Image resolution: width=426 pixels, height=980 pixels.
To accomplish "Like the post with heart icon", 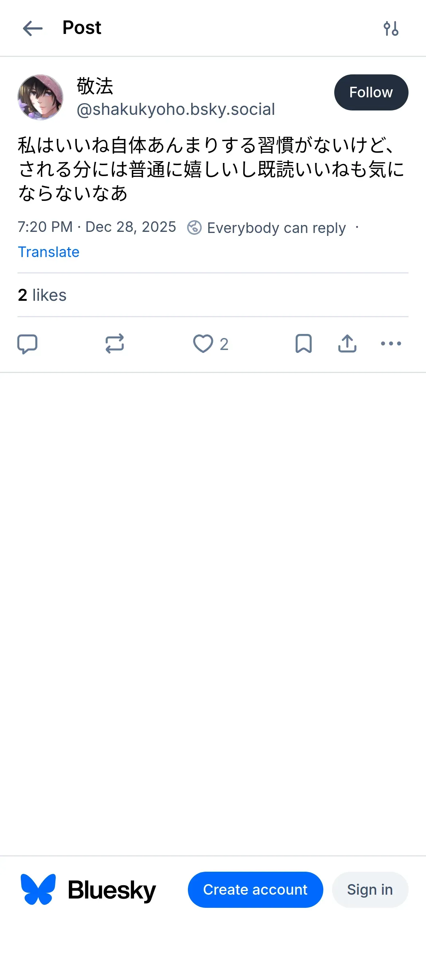I will (203, 344).
